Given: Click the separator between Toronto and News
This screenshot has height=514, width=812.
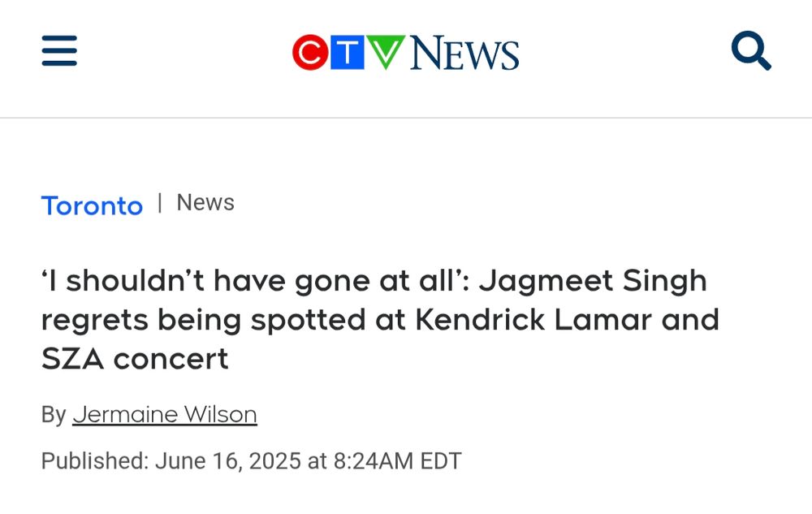Looking at the screenshot, I should (x=160, y=203).
